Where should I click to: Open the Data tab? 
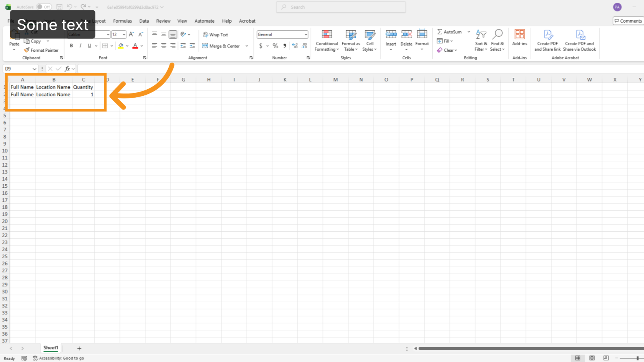pyautogui.click(x=144, y=21)
